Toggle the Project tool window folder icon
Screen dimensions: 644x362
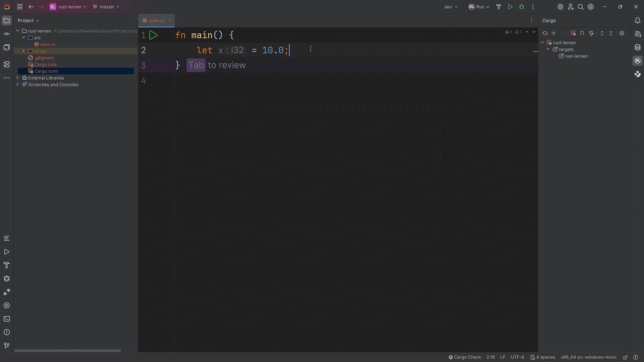pyautogui.click(x=7, y=21)
